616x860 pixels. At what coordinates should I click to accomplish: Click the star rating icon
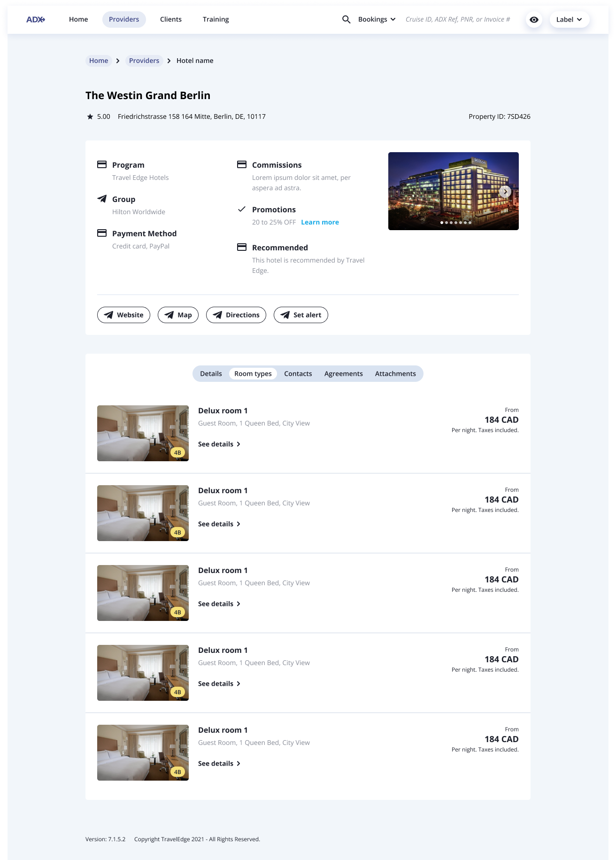[x=90, y=116]
